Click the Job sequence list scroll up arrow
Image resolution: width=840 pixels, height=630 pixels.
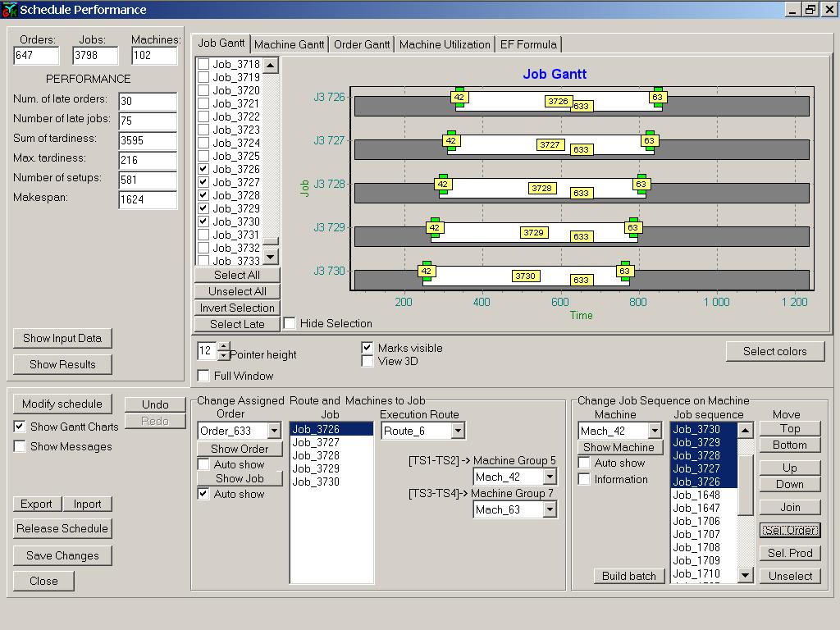click(x=745, y=430)
